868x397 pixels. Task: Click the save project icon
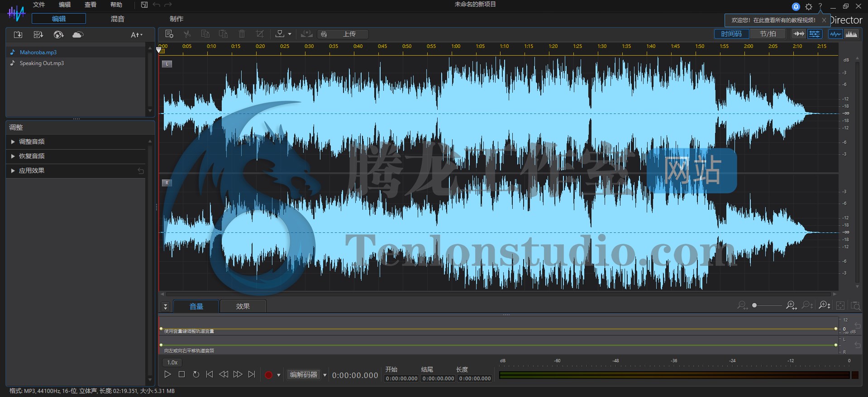click(144, 5)
